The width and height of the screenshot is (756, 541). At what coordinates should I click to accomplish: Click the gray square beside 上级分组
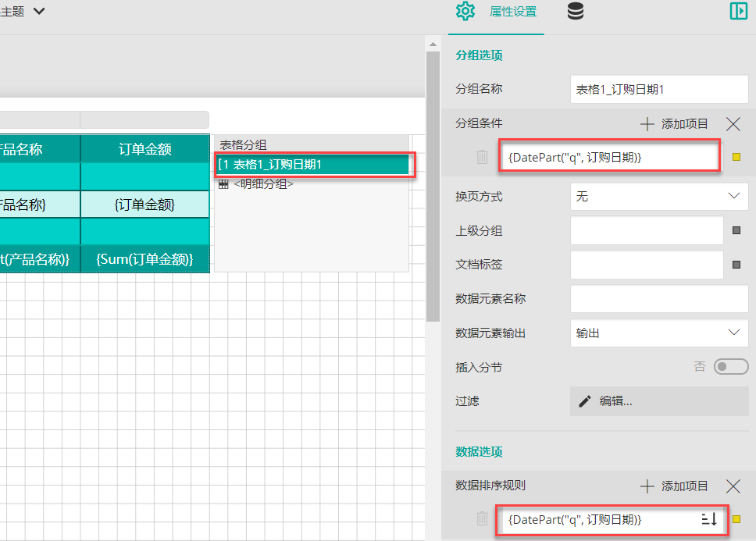click(x=736, y=230)
